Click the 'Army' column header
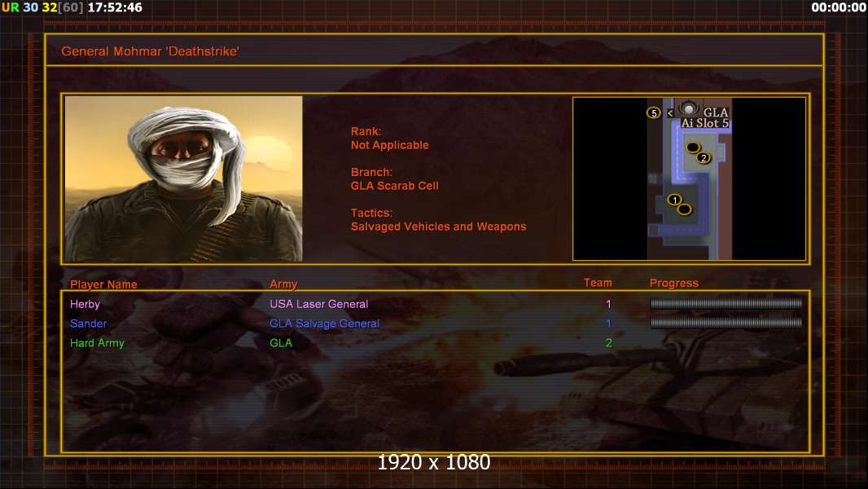The height and width of the screenshot is (489, 868). click(x=283, y=284)
